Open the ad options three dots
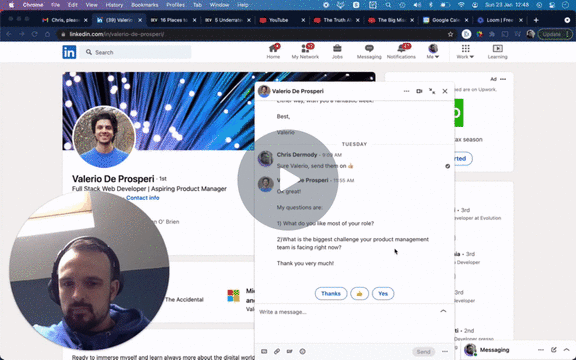The width and height of the screenshot is (576, 360). (x=503, y=79)
